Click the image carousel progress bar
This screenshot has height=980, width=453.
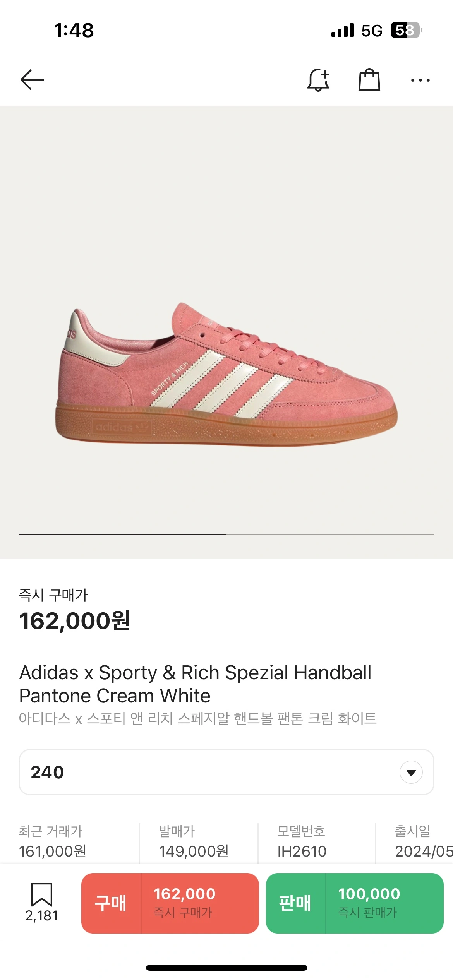[226, 535]
